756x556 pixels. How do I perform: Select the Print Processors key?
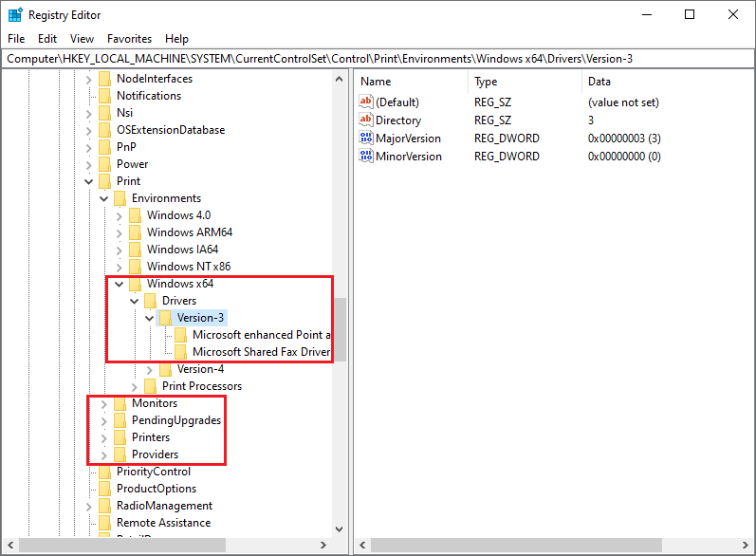pos(201,386)
